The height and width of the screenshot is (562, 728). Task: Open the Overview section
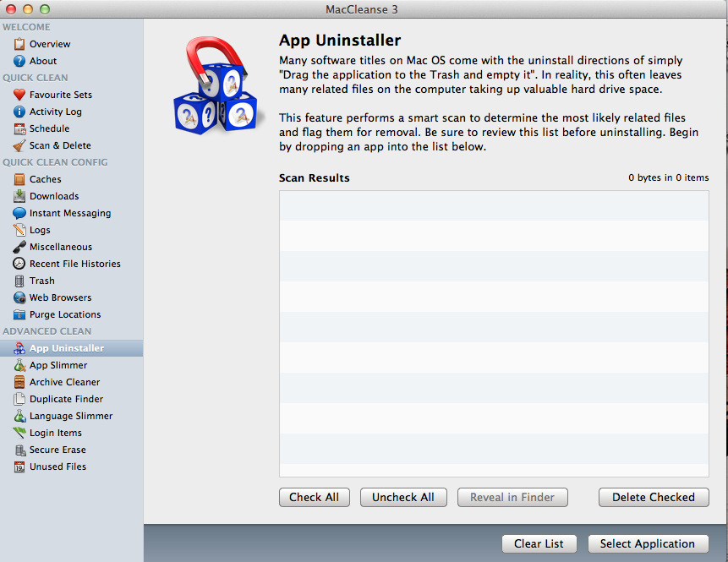point(49,44)
